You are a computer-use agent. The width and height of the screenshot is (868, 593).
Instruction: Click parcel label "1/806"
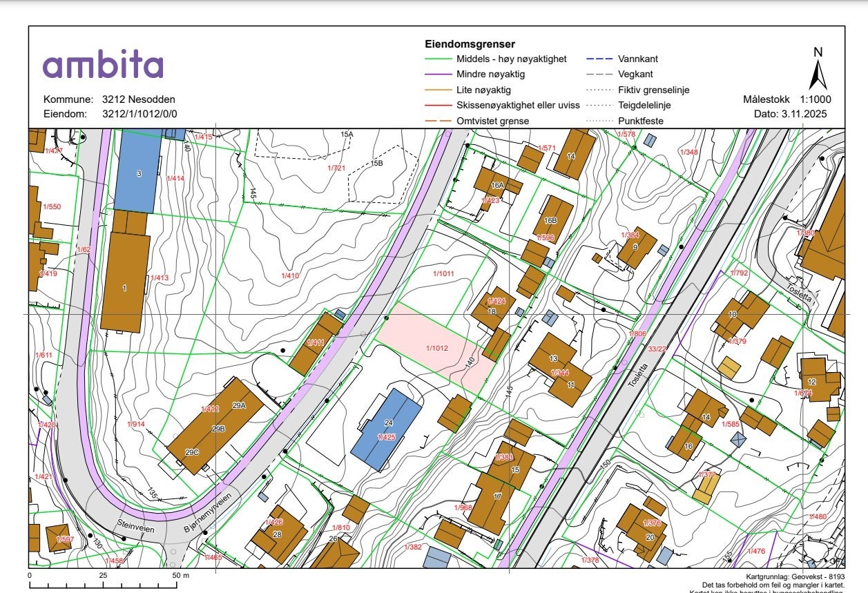pos(637,334)
